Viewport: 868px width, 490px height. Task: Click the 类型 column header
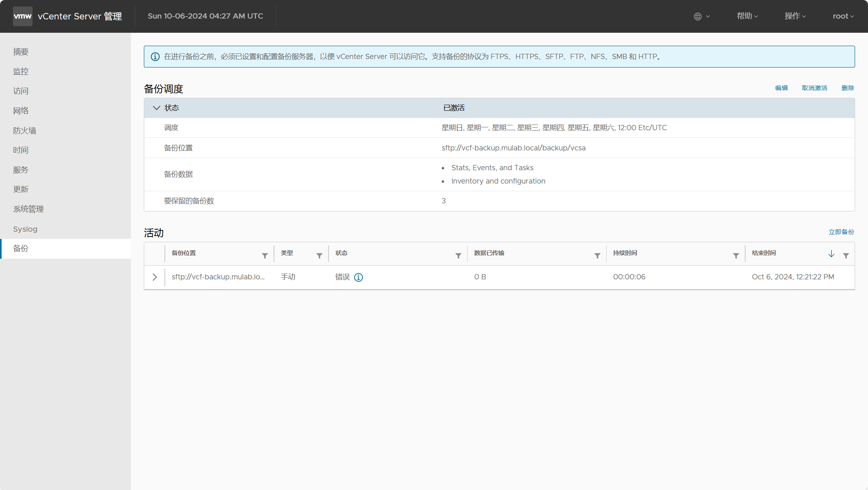287,253
